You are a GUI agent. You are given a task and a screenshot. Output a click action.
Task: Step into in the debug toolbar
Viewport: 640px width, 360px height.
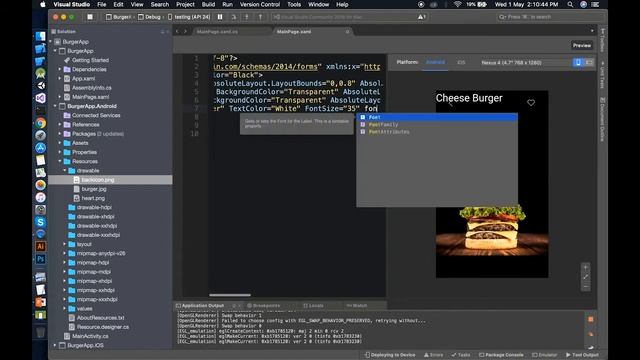[247, 17]
